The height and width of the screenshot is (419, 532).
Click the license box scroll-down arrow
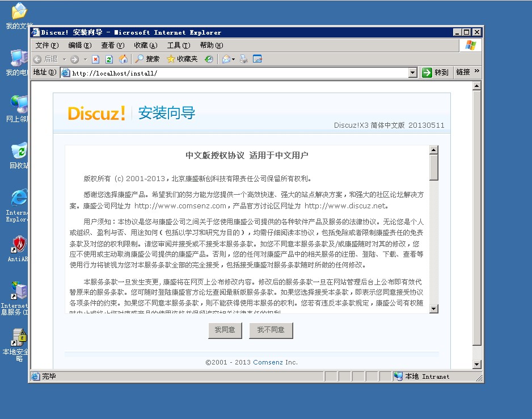pos(434,309)
